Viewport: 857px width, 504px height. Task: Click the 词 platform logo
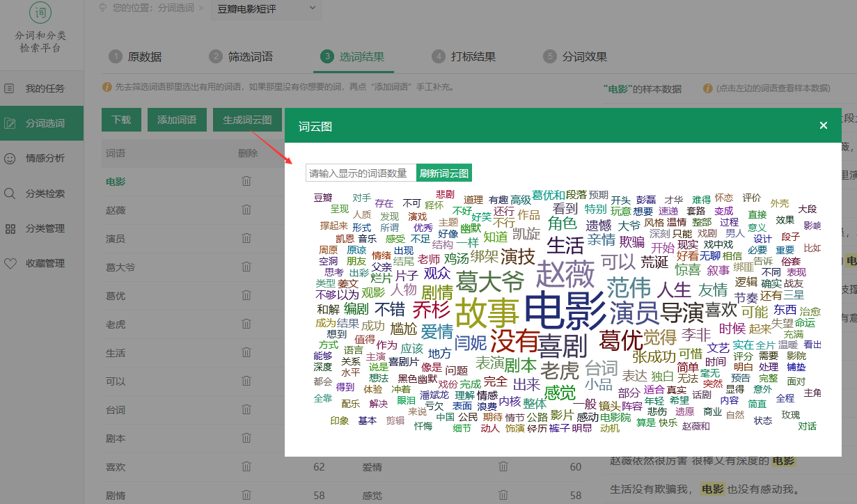(x=41, y=13)
